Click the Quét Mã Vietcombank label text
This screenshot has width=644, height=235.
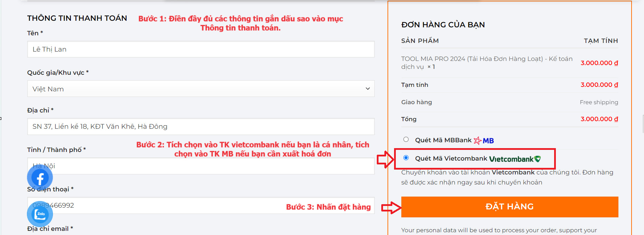pos(451,159)
